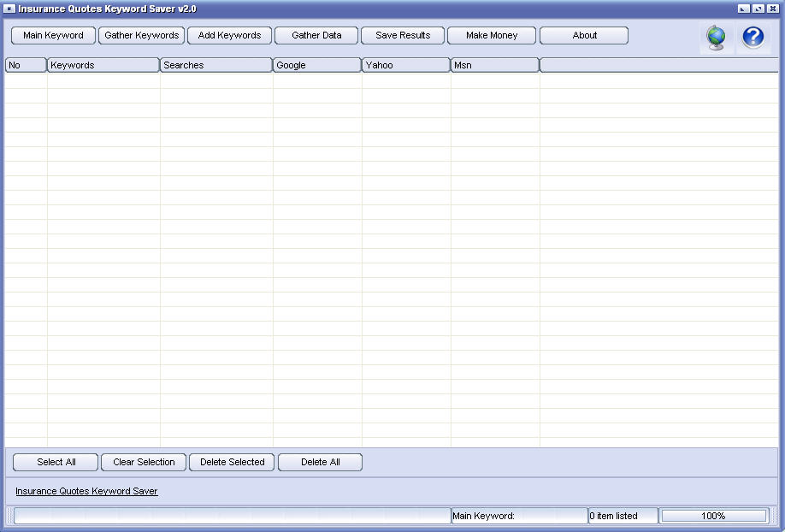Click the Main Keyword button
Screen dimensions: 785x532
point(53,36)
